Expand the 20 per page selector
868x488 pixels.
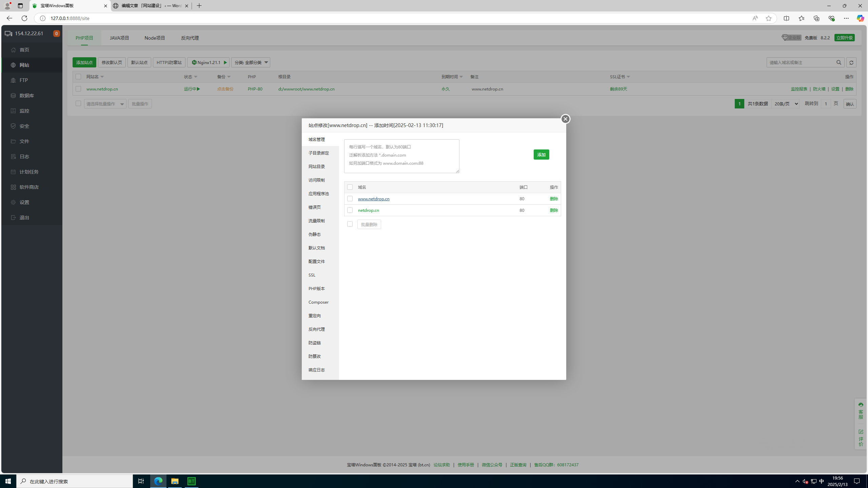click(785, 104)
